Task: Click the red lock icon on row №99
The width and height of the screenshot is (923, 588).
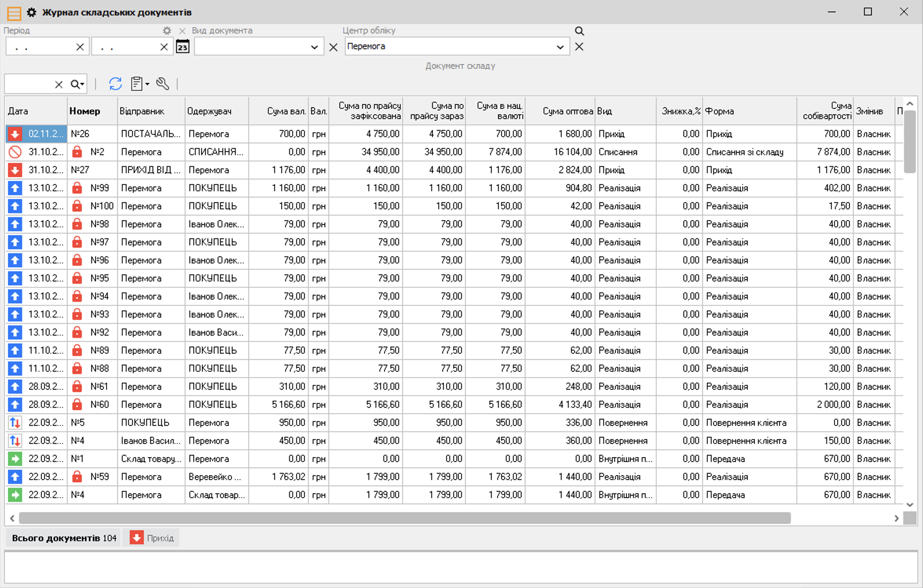Action: tap(77, 188)
